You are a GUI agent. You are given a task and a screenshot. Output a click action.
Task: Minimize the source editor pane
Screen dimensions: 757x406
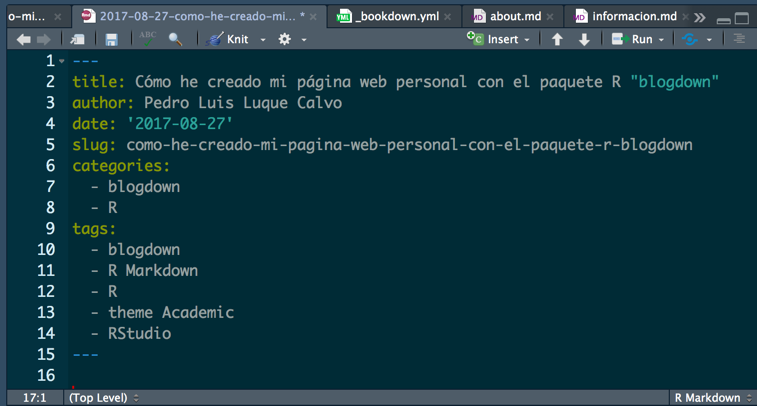tap(724, 20)
